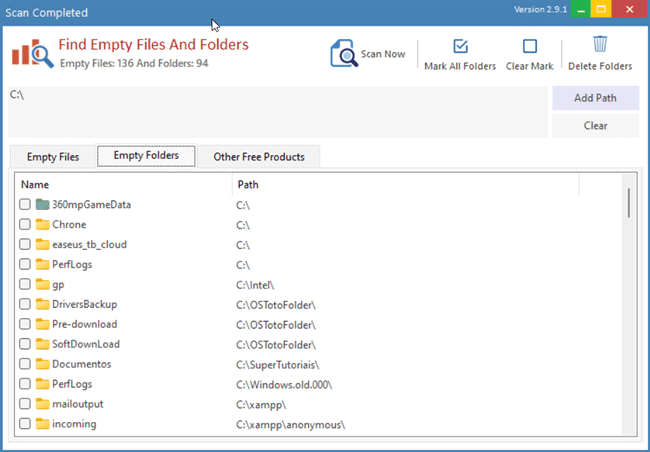650x452 pixels.
Task: Click the SoftDownLoad folder icon
Action: 42,344
